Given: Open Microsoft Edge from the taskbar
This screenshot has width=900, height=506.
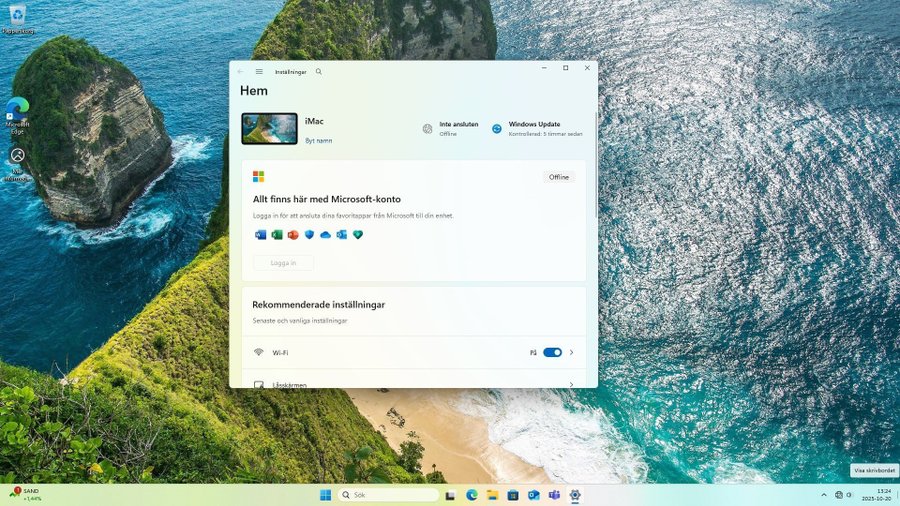Looking at the screenshot, I should (x=471, y=495).
